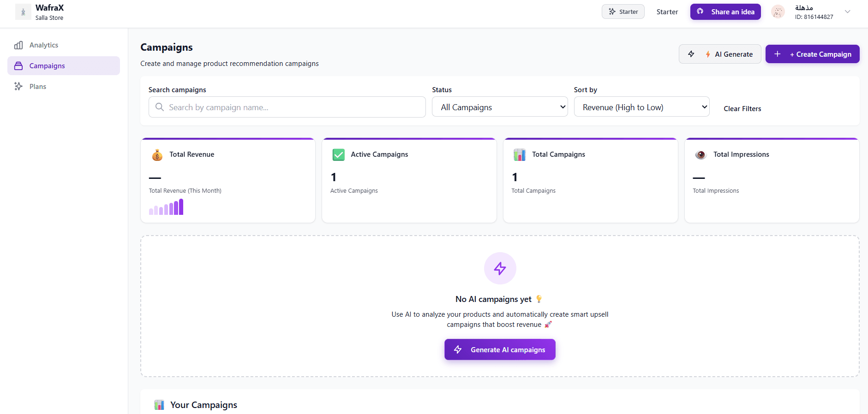Click the WafraX store logo icon
Viewport: 868px width, 414px height.
pos(23,12)
